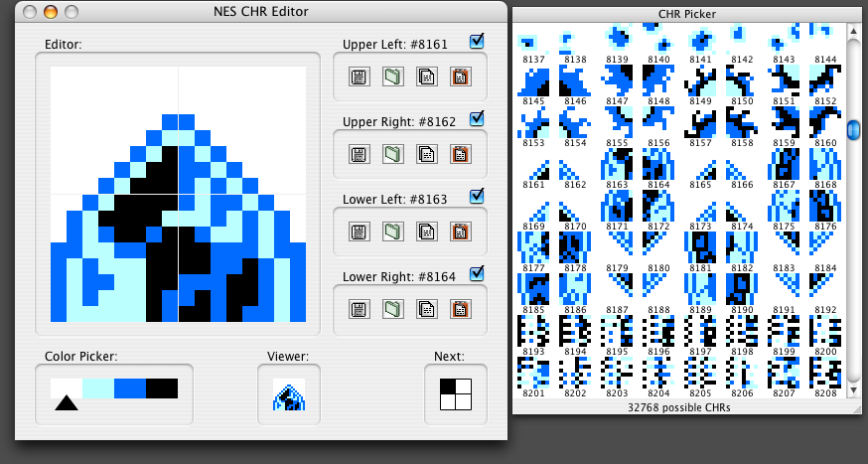Click the copy icon under Lower Left #8163
The width and height of the screenshot is (868, 464).
pos(426,232)
